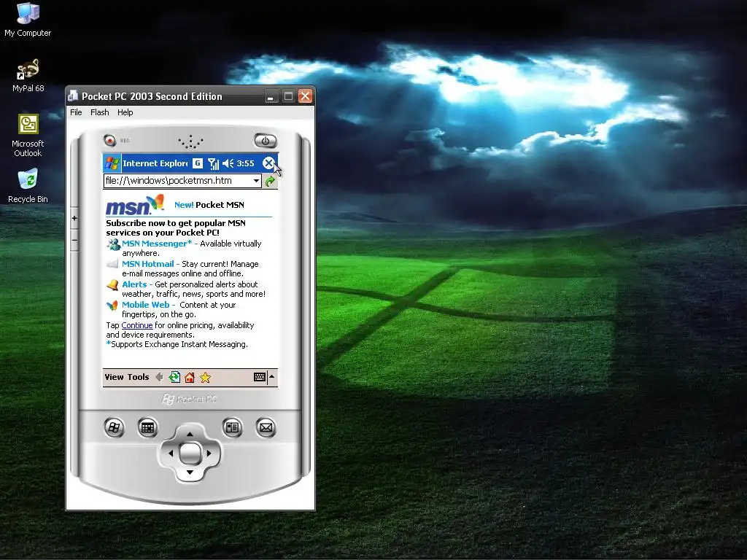747x560 pixels.
Task: Open the Alerts link
Action: [134, 284]
